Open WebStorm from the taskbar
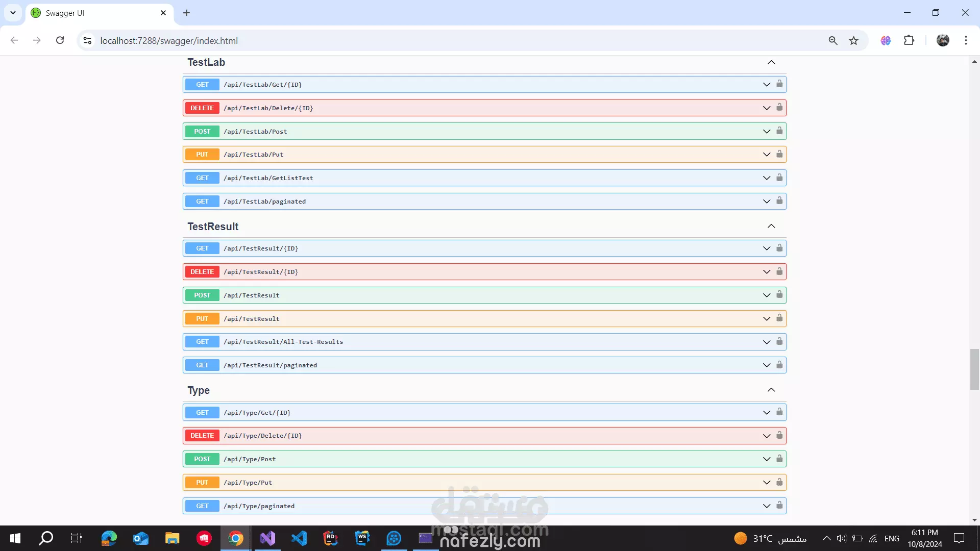Image resolution: width=980 pixels, height=551 pixels. pyautogui.click(x=362, y=538)
